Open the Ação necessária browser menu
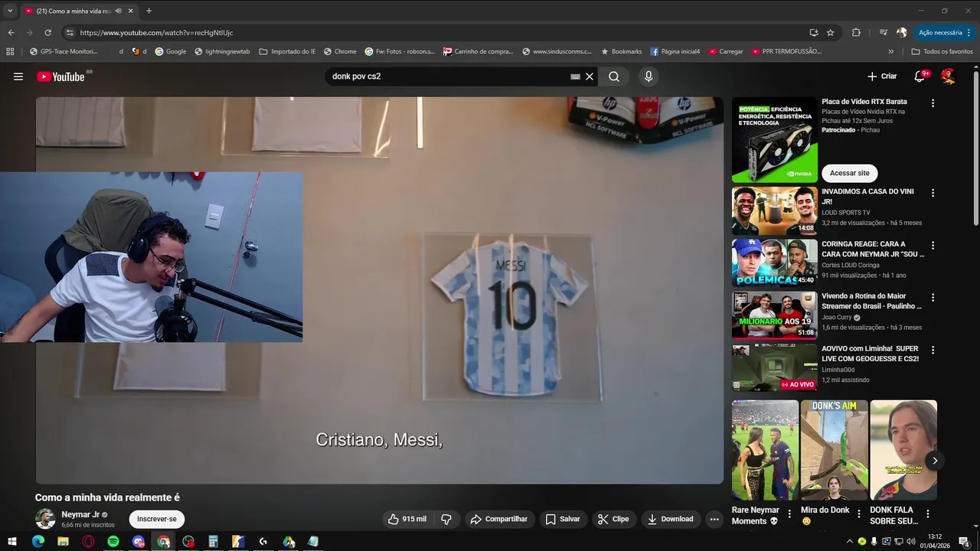The height and width of the screenshot is (551, 980). (x=945, y=33)
